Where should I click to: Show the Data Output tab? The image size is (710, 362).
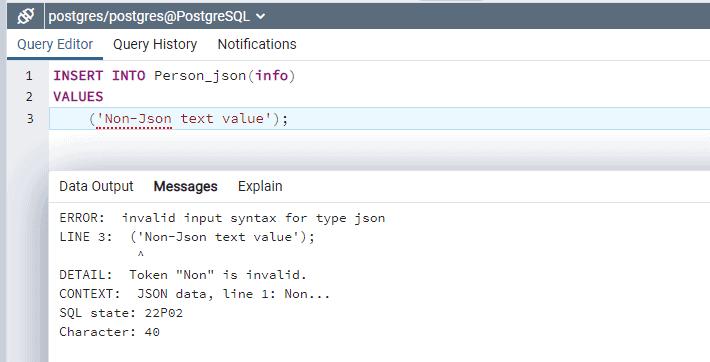96,186
